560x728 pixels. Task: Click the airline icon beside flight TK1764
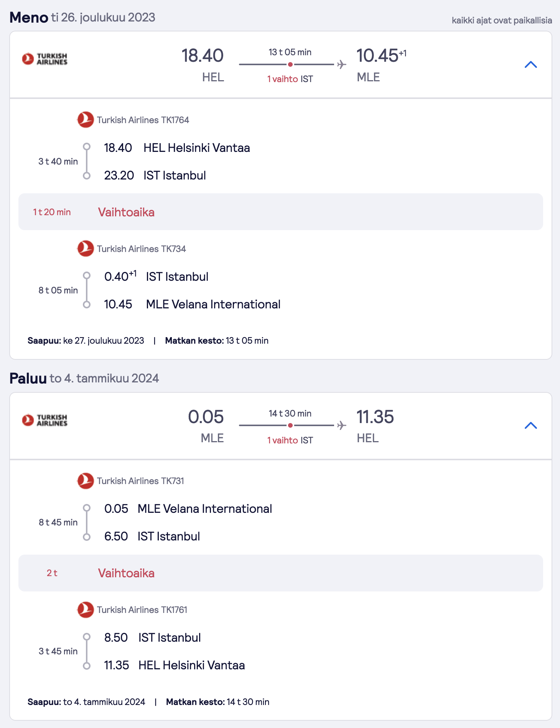tap(86, 120)
